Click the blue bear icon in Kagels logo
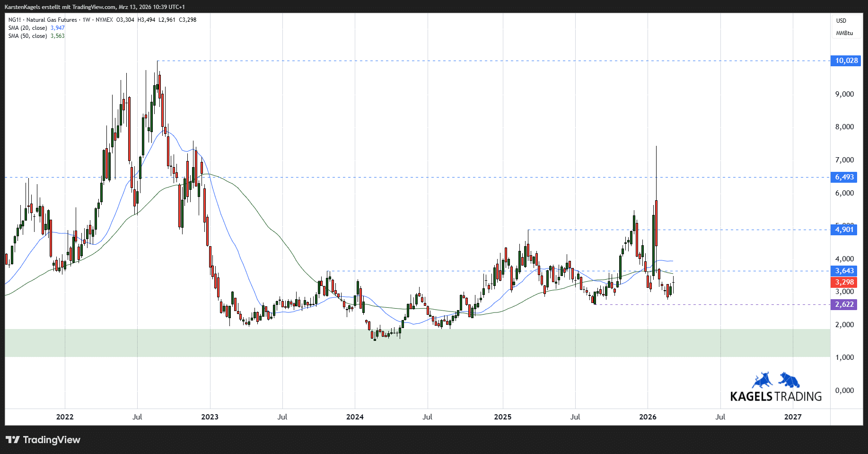The height and width of the screenshot is (454, 868). point(789,380)
